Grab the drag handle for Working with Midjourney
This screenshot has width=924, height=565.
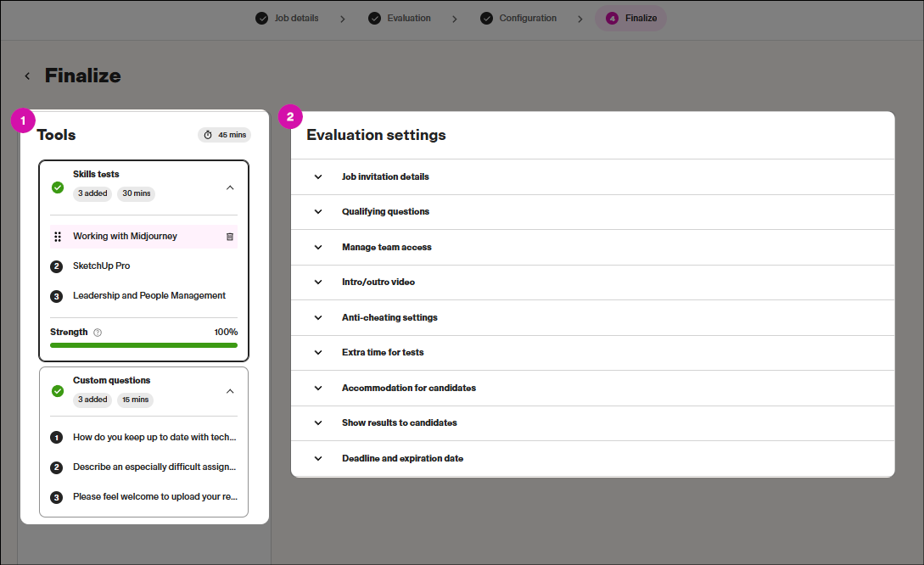pyautogui.click(x=58, y=237)
